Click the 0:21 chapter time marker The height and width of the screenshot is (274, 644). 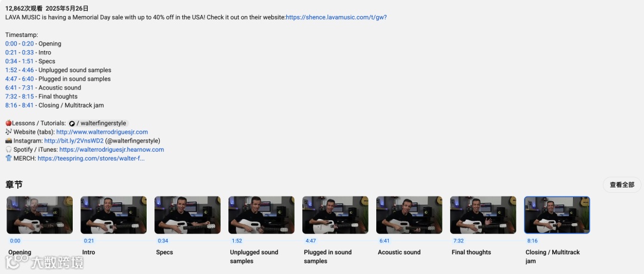(89, 241)
